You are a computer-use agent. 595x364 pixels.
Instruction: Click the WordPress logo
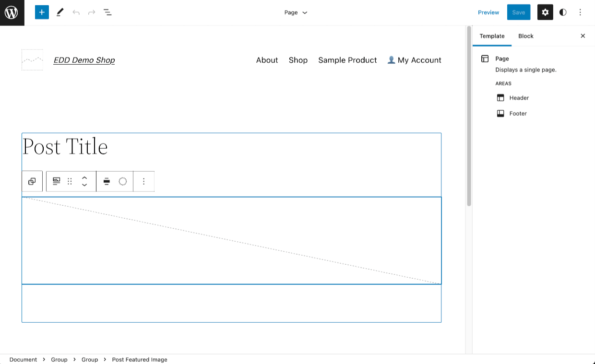point(12,12)
